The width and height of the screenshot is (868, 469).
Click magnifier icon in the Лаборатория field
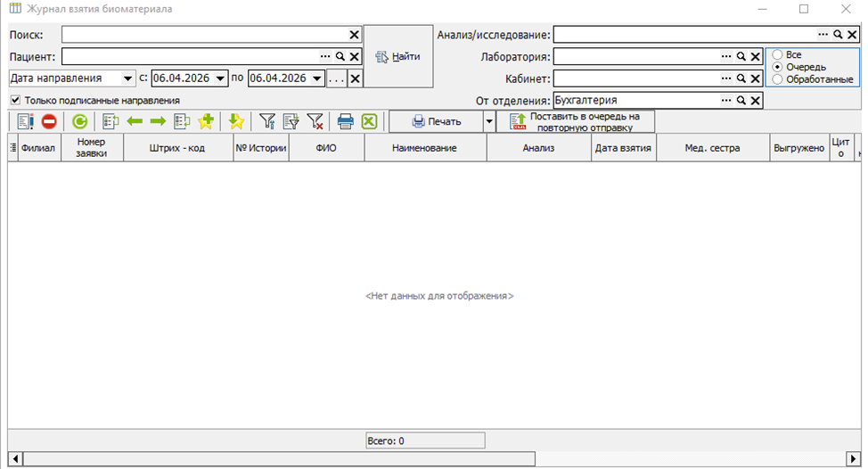click(x=741, y=57)
